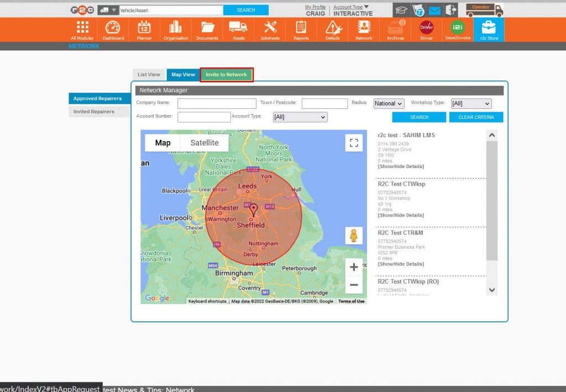Click the Company Name input field
The width and height of the screenshot is (566, 392).
point(217,103)
